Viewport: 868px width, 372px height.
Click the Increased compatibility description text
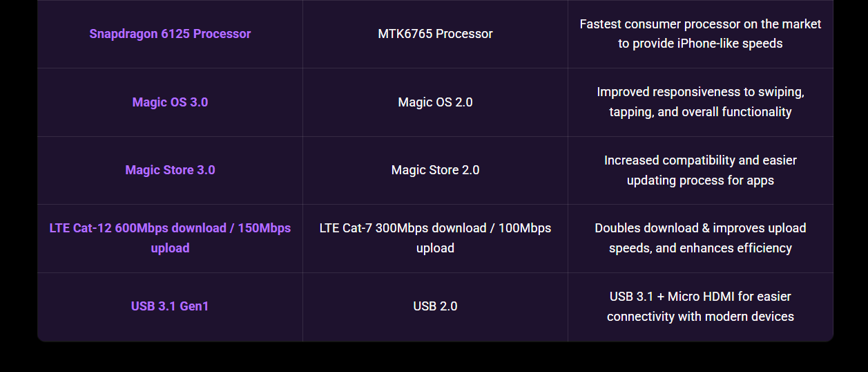tap(700, 170)
